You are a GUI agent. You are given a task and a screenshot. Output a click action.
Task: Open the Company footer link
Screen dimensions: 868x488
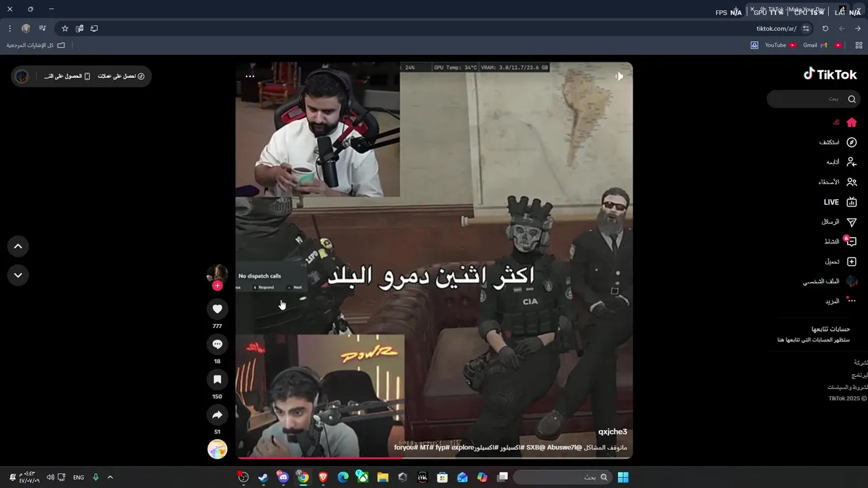(861, 363)
